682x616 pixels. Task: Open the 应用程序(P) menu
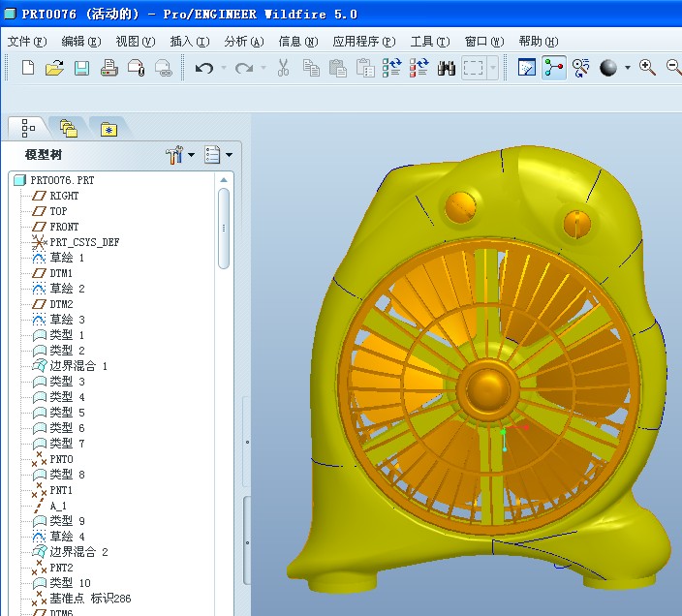[364, 42]
